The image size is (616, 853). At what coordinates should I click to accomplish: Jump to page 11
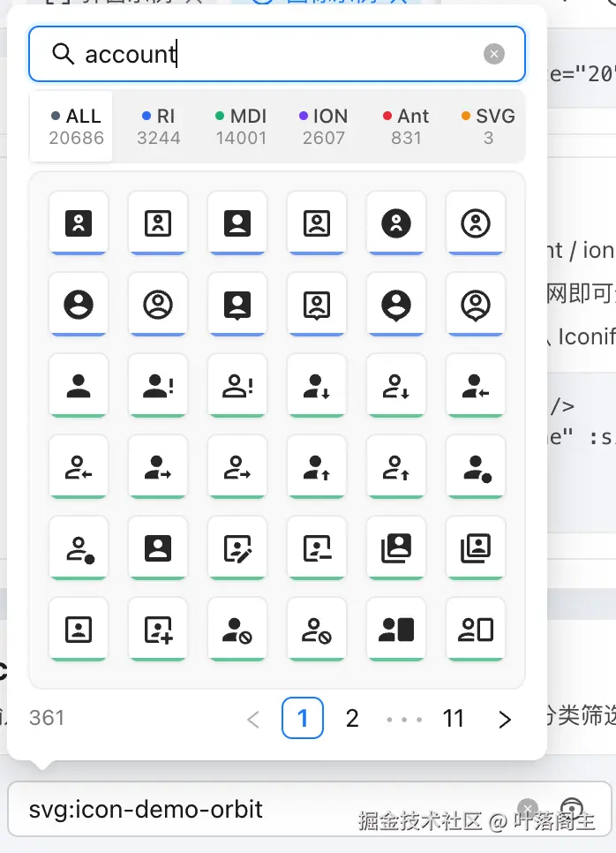(x=454, y=718)
